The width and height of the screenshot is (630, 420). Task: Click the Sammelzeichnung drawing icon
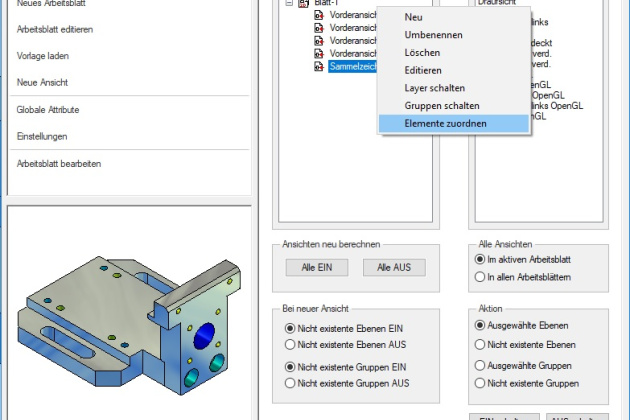tap(318, 66)
